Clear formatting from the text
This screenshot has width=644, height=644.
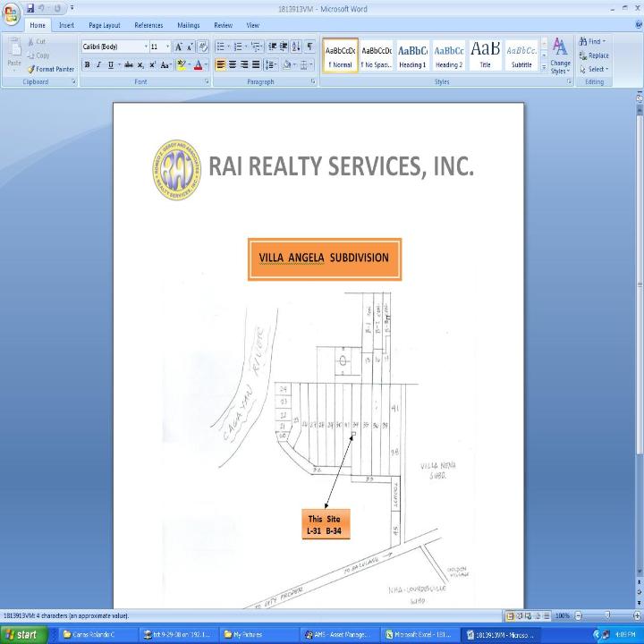pyautogui.click(x=203, y=47)
